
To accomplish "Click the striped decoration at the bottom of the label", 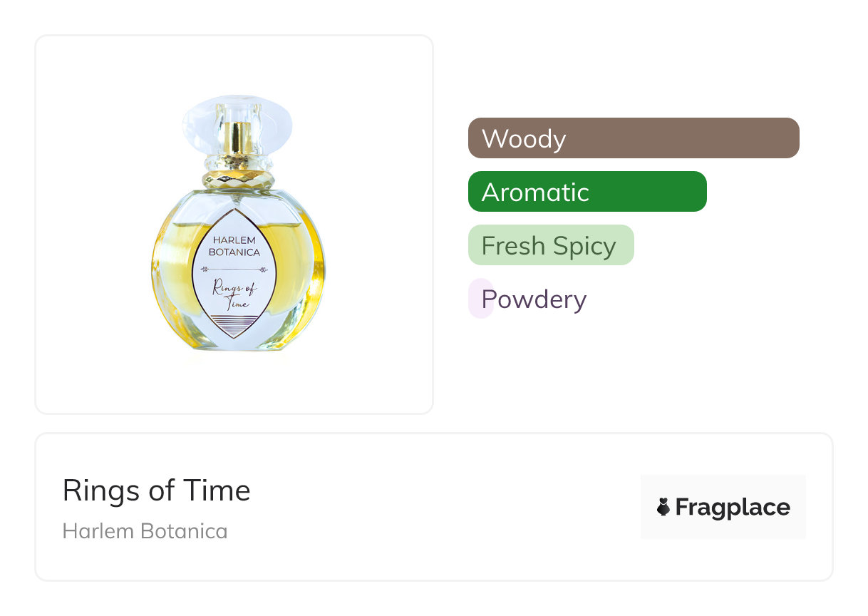I will click(x=234, y=327).
